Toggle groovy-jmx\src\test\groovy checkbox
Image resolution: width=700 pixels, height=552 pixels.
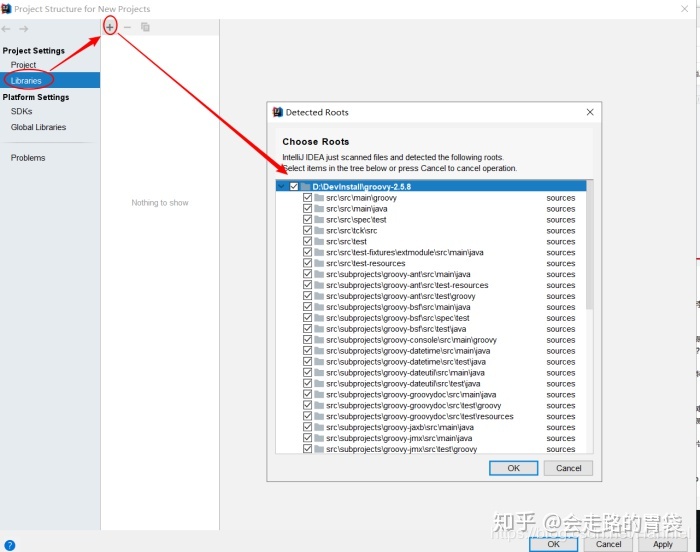click(x=307, y=449)
